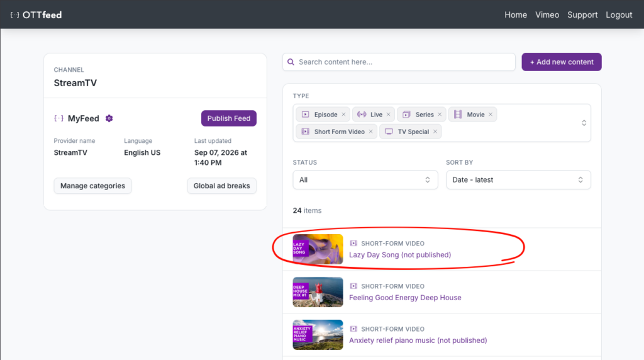644x360 pixels.
Task: Open Feeling Good Energy Deep House link
Action: point(405,298)
